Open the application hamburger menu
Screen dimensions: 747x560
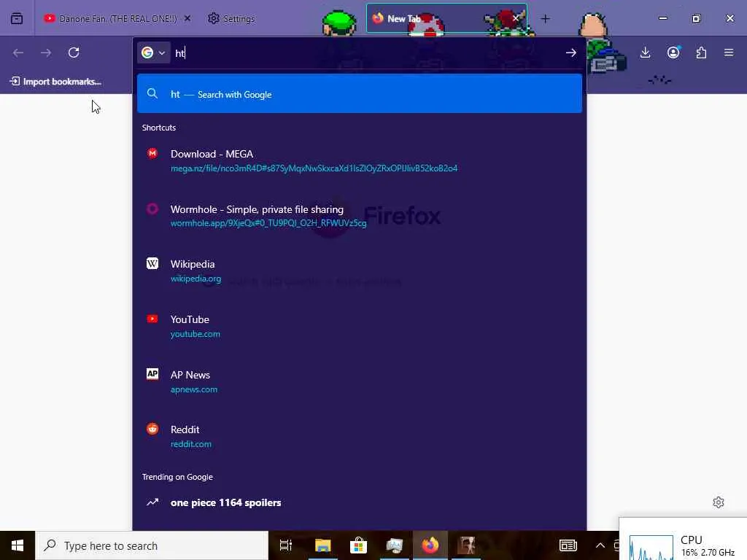click(x=729, y=52)
